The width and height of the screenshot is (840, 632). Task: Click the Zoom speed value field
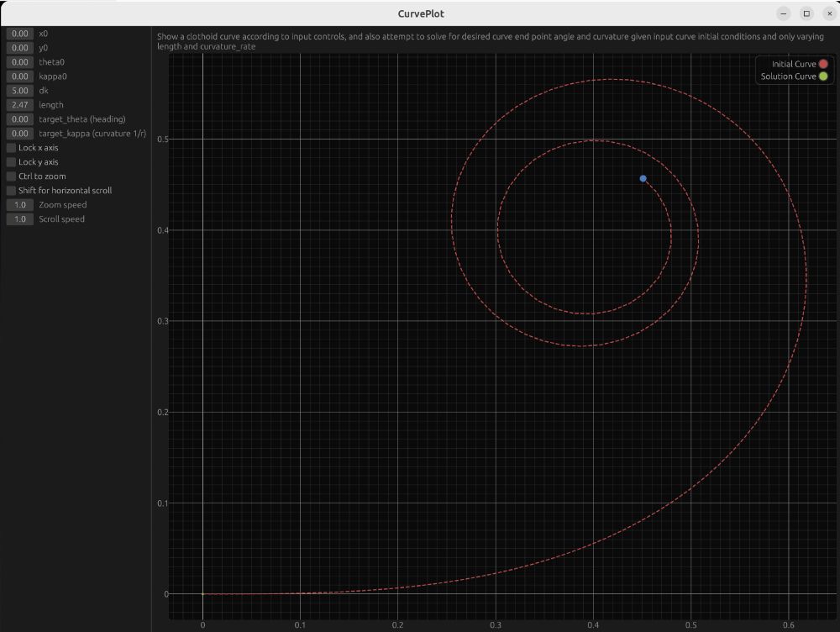[x=20, y=205]
